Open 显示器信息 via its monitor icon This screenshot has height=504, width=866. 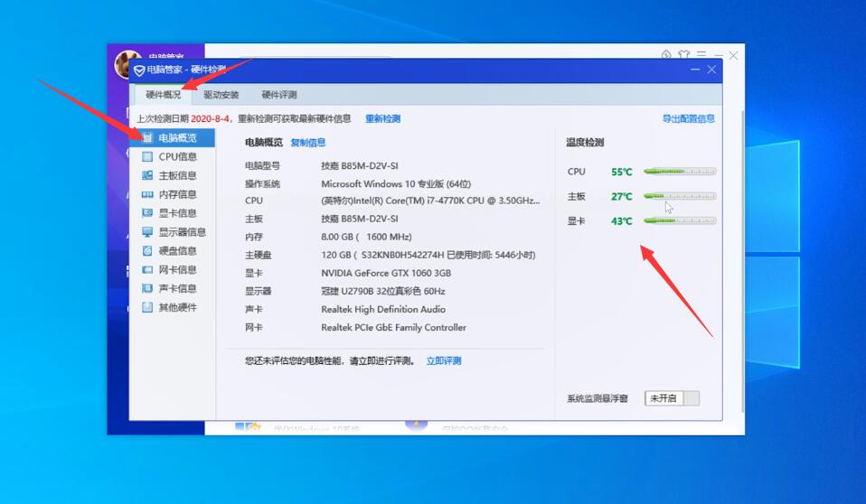pos(147,232)
